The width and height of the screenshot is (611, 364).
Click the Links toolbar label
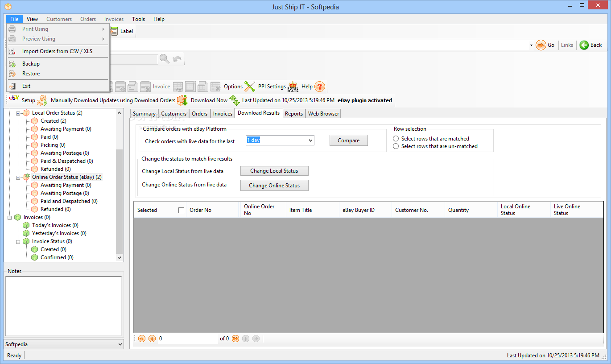tap(567, 45)
